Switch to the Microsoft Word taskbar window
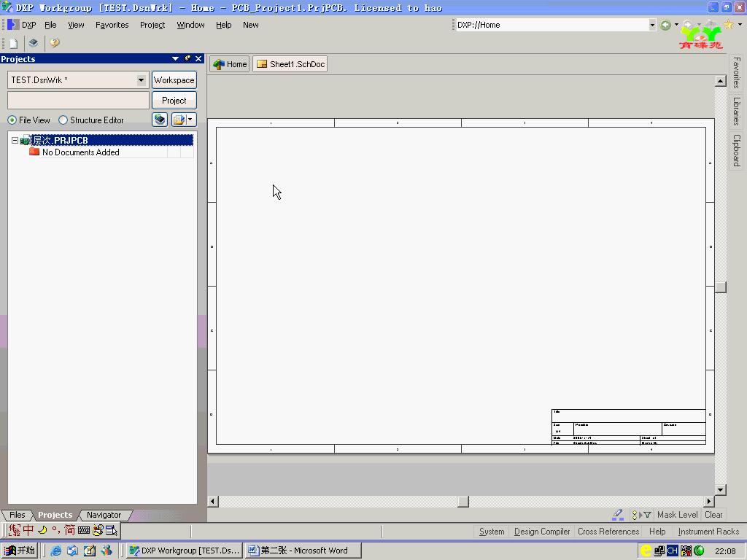The image size is (747, 560). click(x=303, y=551)
